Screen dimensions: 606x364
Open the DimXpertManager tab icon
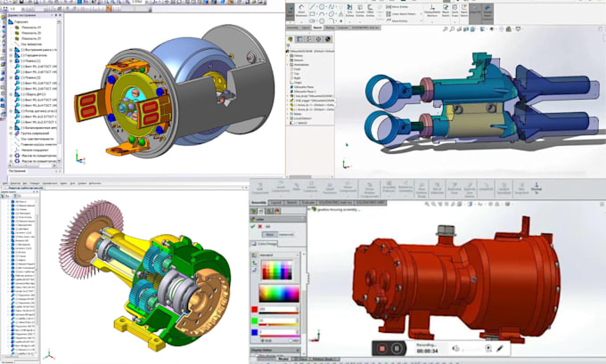[x=318, y=39]
